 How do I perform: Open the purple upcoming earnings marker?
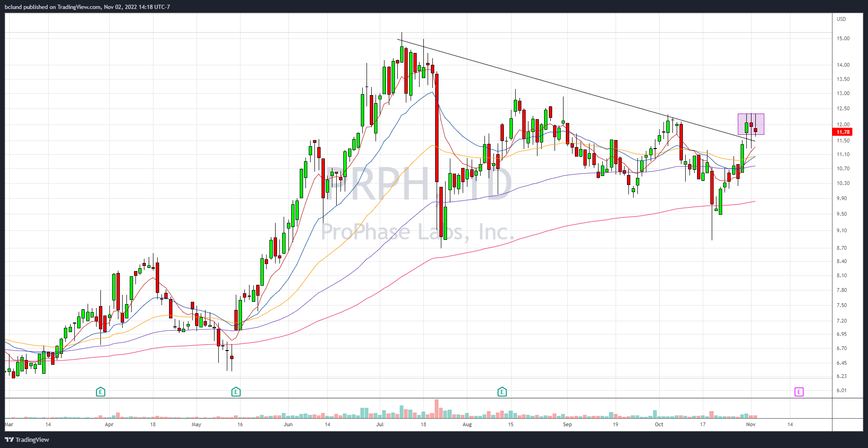(799, 392)
